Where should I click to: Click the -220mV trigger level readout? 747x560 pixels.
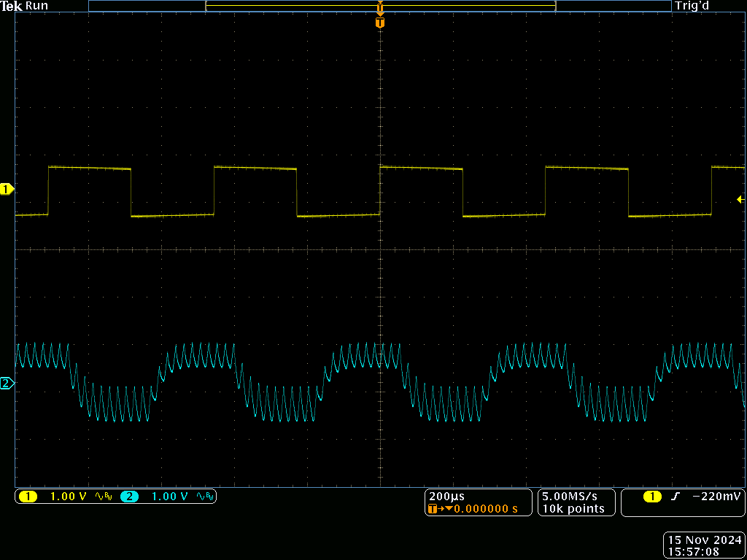716,497
